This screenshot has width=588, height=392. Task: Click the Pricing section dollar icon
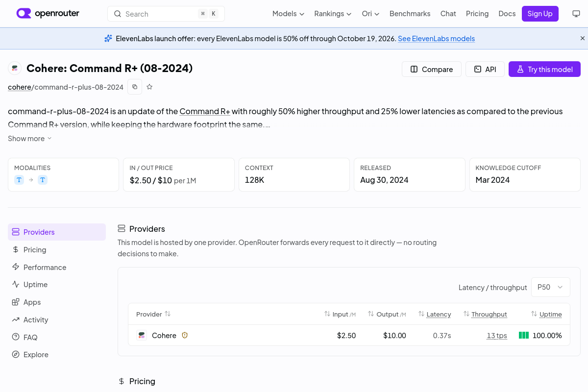(x=122, y=381)
